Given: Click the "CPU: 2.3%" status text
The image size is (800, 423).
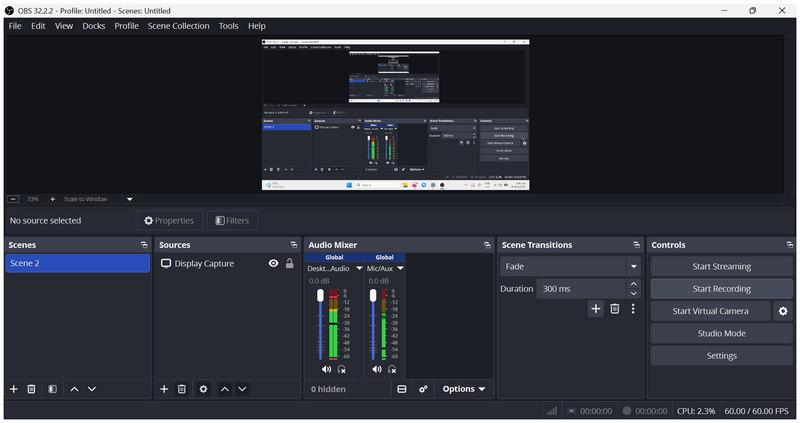Looking at the screenshot, I should pos(696,411).
